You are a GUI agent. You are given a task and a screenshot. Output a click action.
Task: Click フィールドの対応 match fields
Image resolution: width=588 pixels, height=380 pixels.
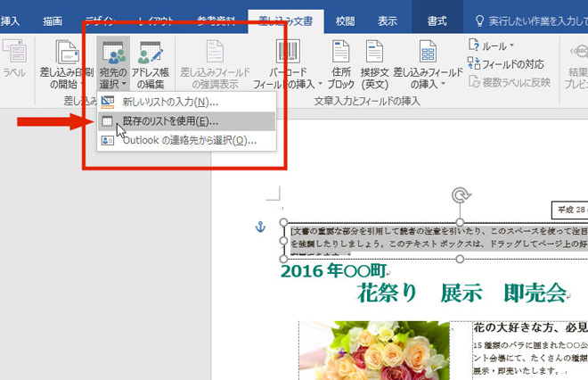pos(505,64)
